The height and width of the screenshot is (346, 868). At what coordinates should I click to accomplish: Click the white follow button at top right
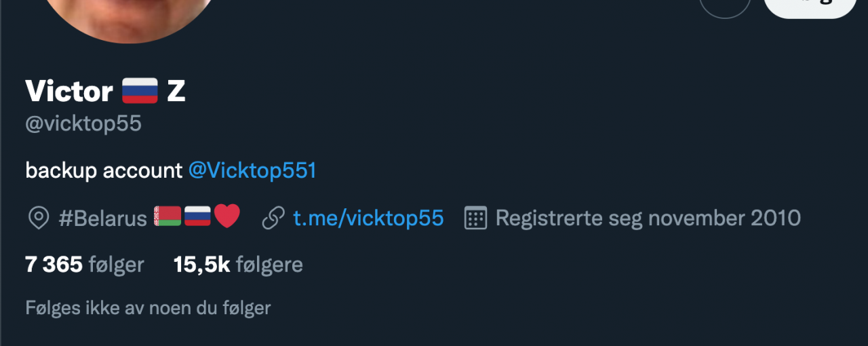[811, 5]
